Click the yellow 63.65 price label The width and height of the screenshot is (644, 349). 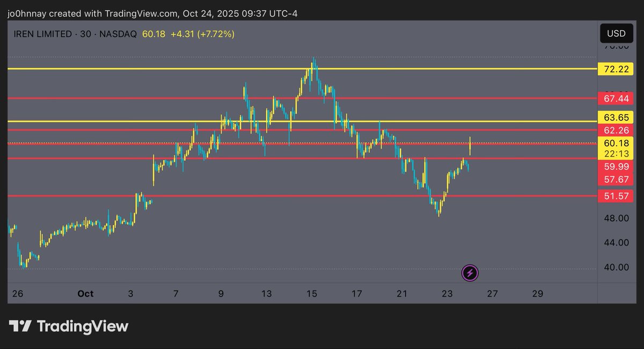616,117
